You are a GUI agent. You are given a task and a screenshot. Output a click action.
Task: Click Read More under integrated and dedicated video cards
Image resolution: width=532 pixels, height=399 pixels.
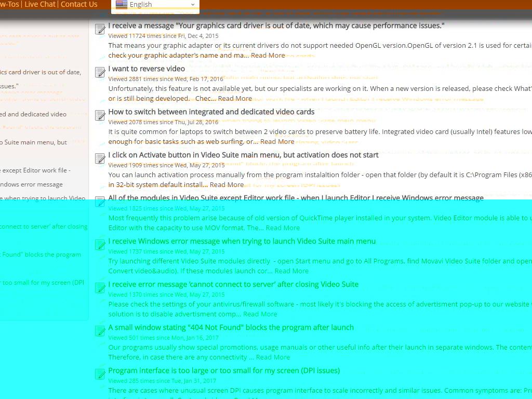[x=277, y=141]
